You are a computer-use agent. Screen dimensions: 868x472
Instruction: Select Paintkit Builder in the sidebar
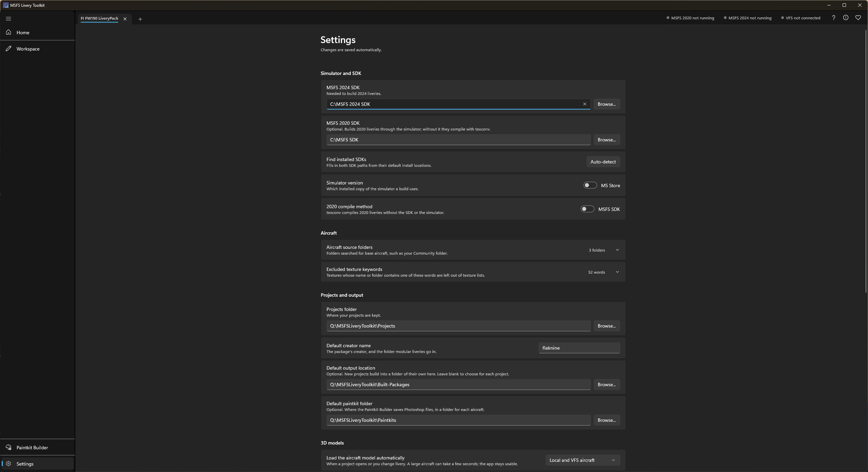[x=37, y=447]
